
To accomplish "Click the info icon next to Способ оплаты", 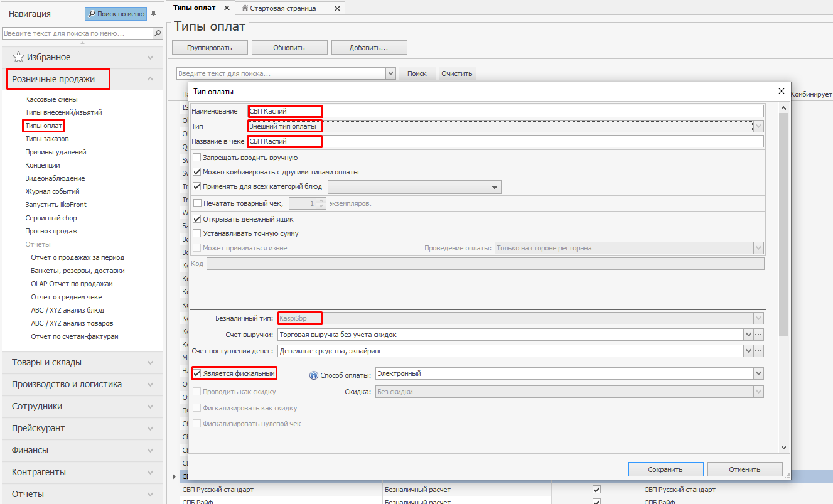I will (x=314, y=375).
